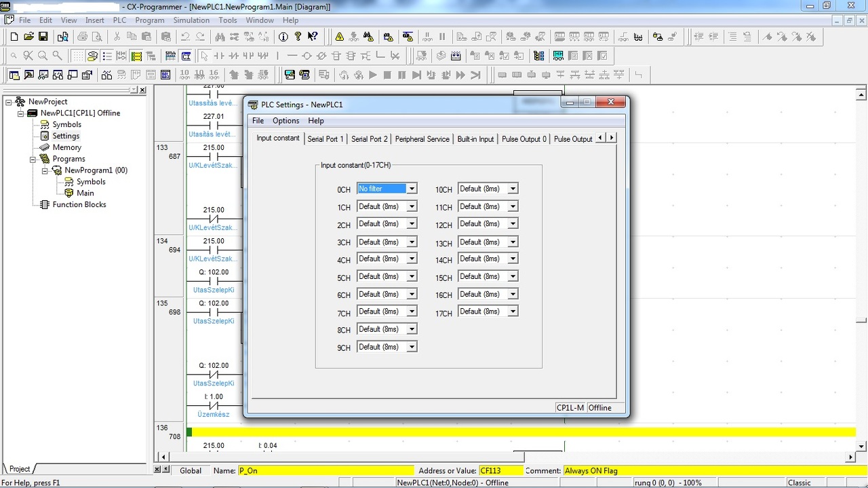Open the 5CH input constant dropdown
868x488 pixels.
coord(412,276)
